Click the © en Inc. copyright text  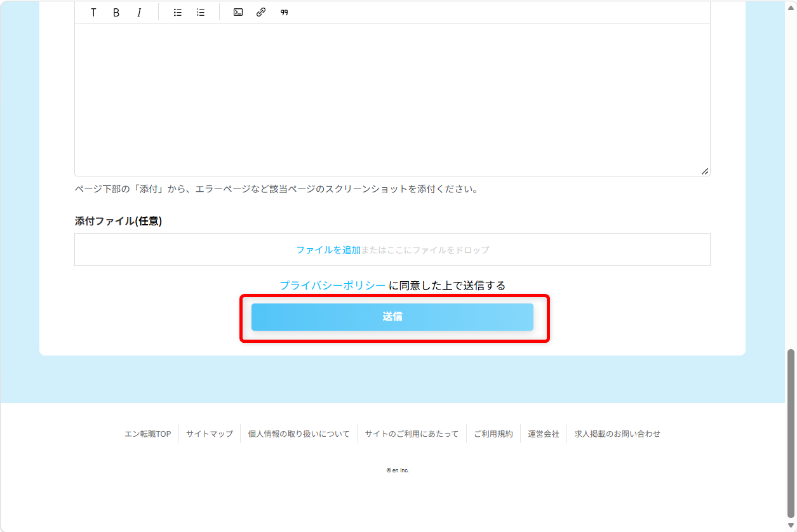click(398, 470)
